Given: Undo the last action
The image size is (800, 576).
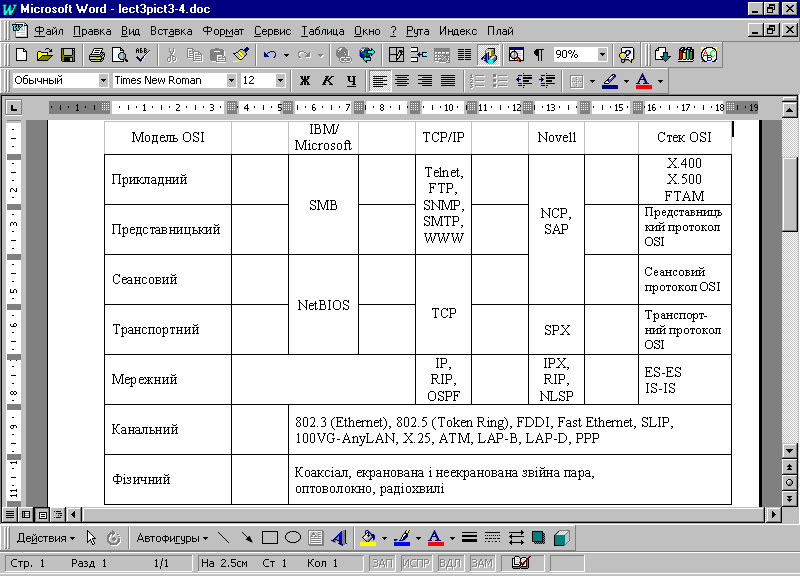Looking at the screenshot, I should (x=269, y=55).
